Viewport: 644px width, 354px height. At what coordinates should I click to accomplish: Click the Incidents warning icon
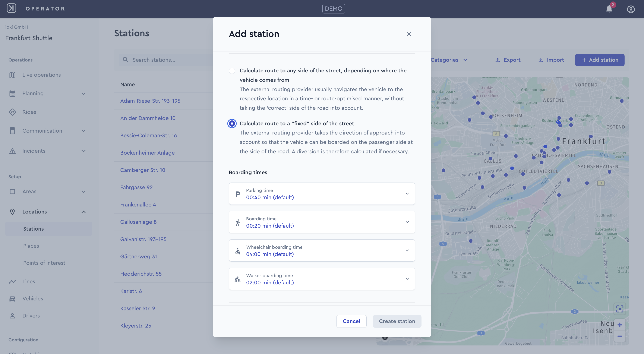12,151
